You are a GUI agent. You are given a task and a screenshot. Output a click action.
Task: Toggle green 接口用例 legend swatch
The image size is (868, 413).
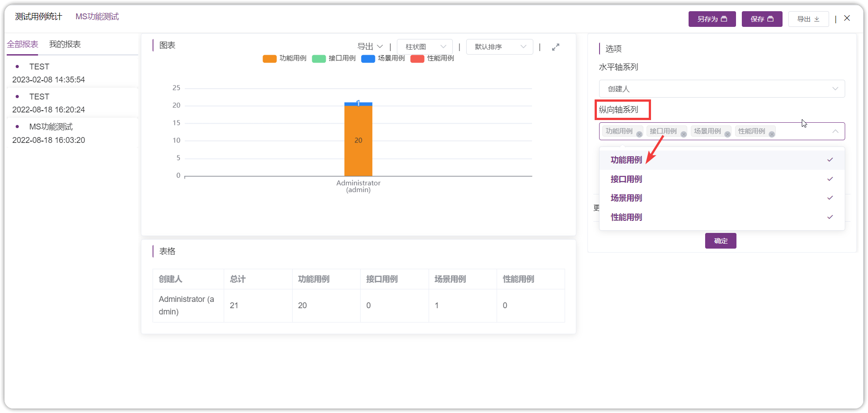319,59
